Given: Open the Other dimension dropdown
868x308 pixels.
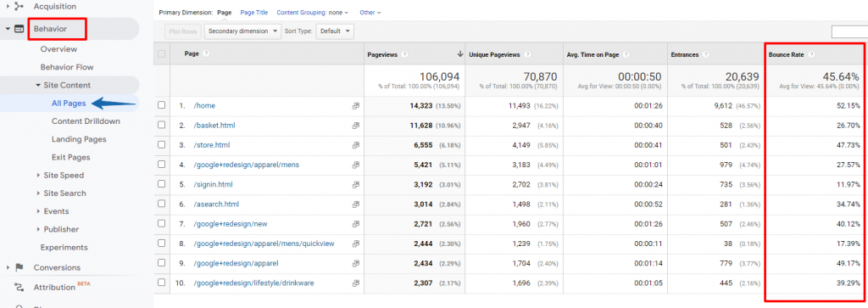Looking at the screenshot, I should tap(370, 12).
